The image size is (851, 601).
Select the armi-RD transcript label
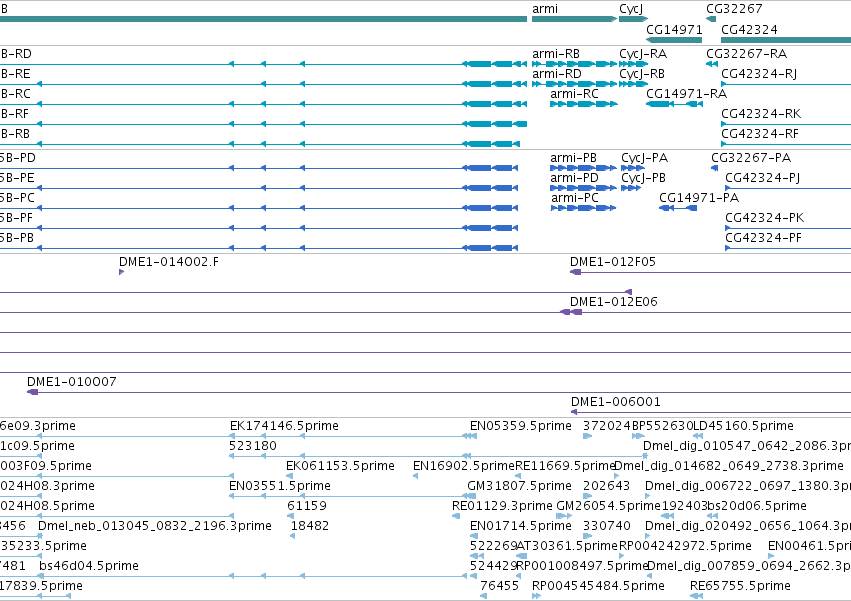point(556,74)
